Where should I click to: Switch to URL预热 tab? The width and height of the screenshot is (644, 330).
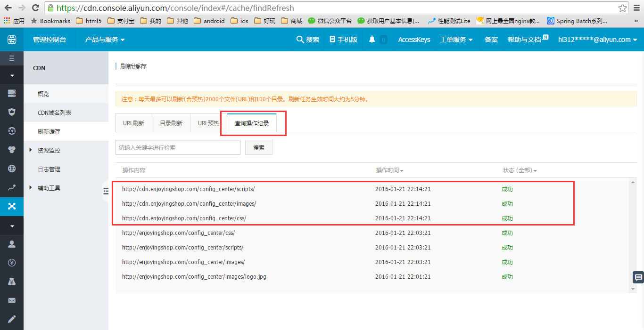click(208, 123)
